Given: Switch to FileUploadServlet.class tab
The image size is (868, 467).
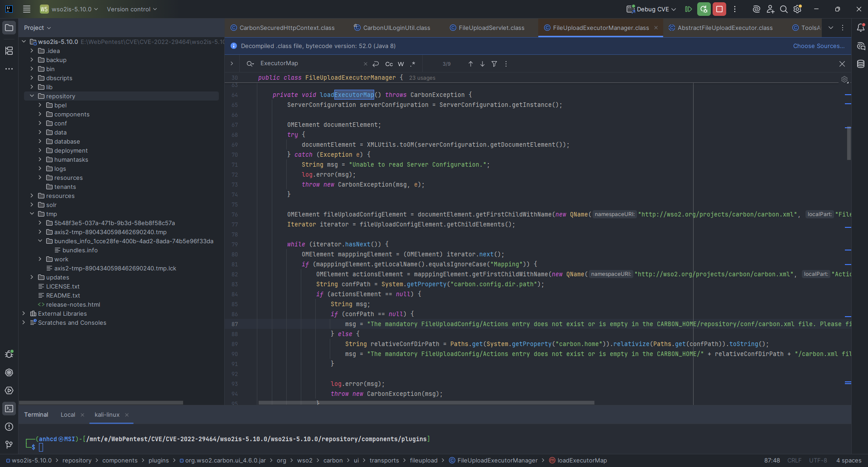Looking at the screenshot, I should click(491, 28).
